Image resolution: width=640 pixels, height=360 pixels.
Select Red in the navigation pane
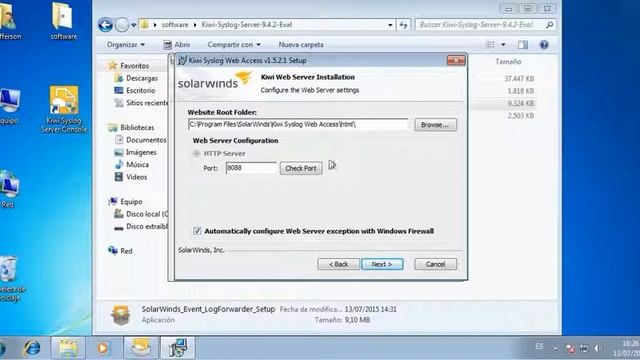(x=126, y=251)
